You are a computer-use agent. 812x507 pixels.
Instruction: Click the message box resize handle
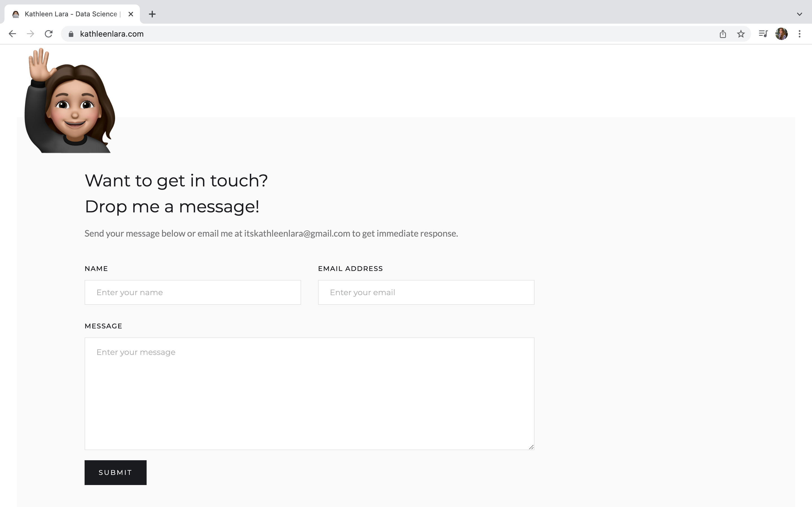tap(531, 447)
